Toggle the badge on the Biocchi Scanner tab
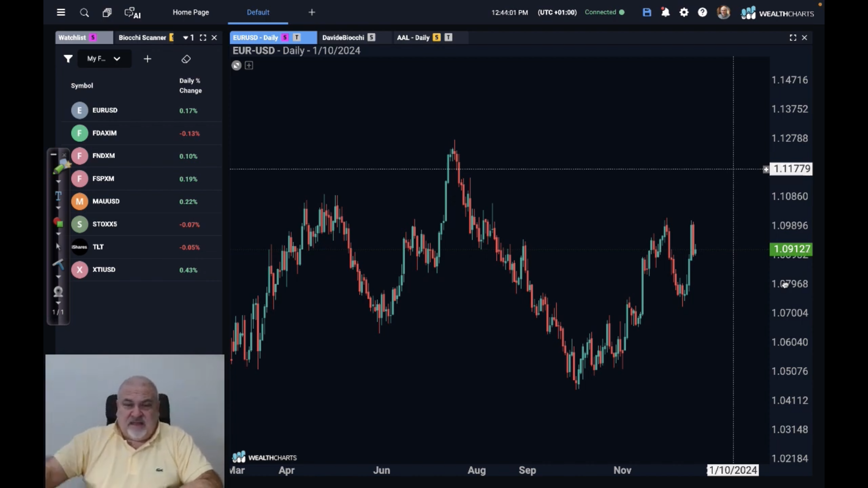The image size is (868, 488). tap(171, 38)
